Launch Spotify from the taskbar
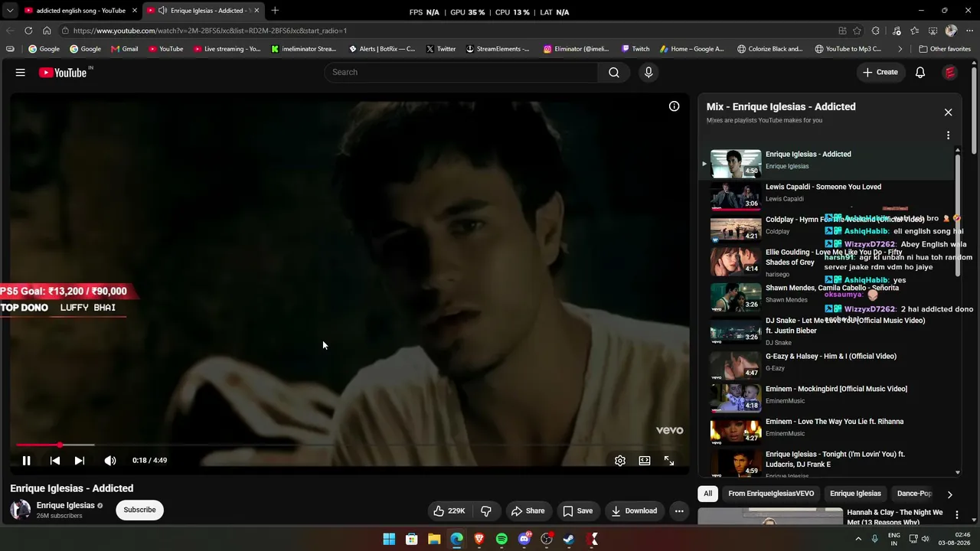980x551 pixels. (x=501, y=539)
